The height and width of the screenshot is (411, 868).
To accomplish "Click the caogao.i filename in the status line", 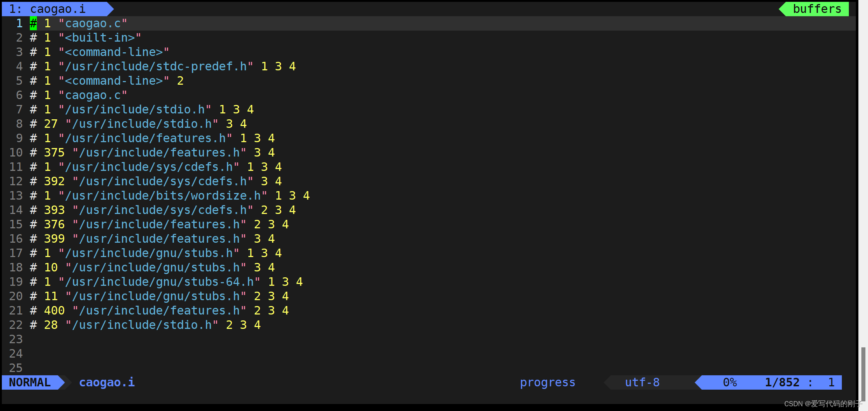I will pyautogui.click(x=107, y=382).
